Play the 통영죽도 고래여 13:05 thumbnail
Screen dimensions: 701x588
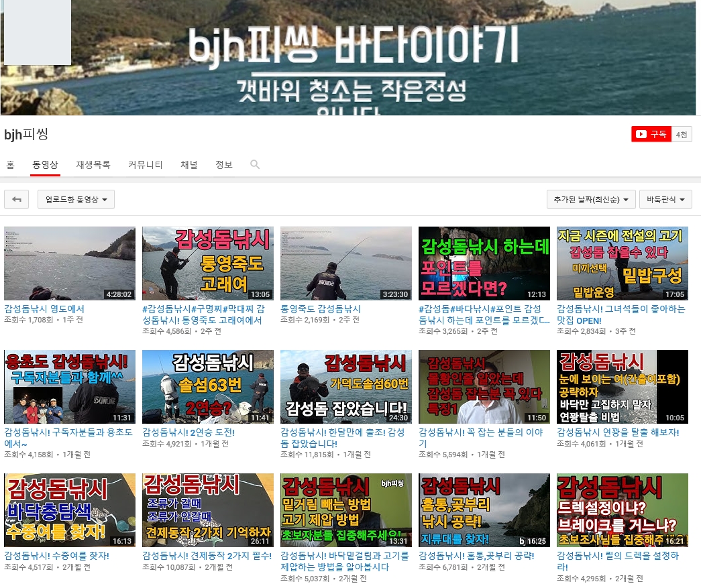click(208, 263)
